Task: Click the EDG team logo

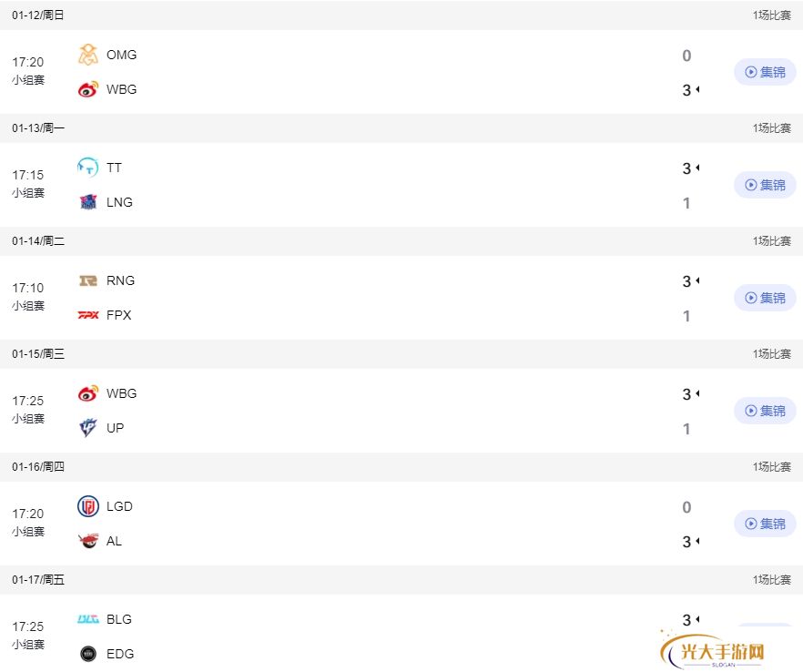Action: [88, 654]
